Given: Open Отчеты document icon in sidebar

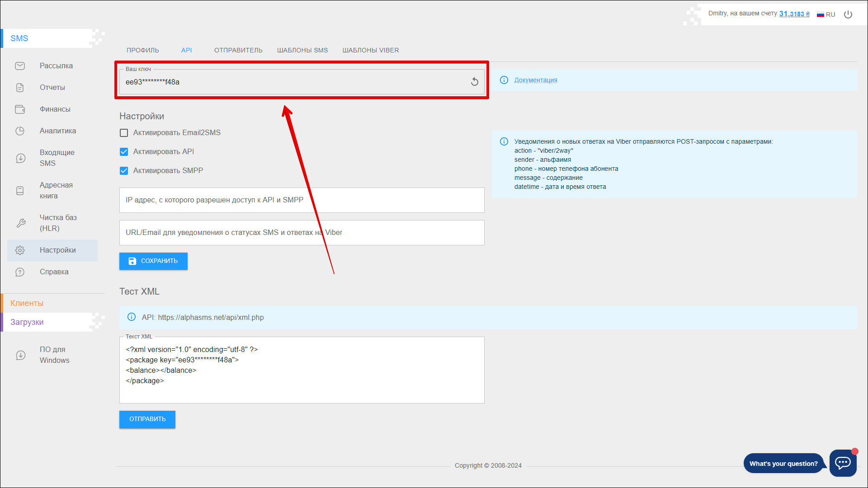Looking at the screenshot, I should coord(20,88).
